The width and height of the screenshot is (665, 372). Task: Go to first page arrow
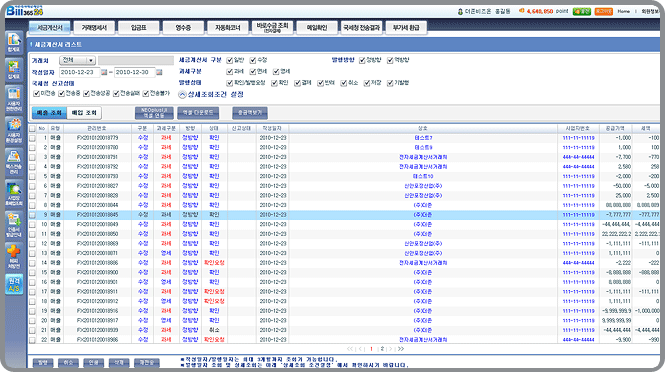pos(350,349)
